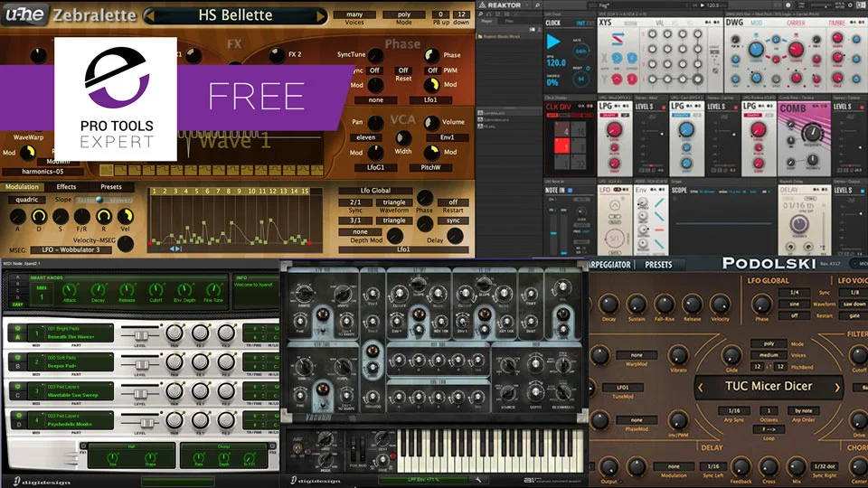Click the Podolski Glide knob
The image size is (868, 488).
click(x=731, y=355)
